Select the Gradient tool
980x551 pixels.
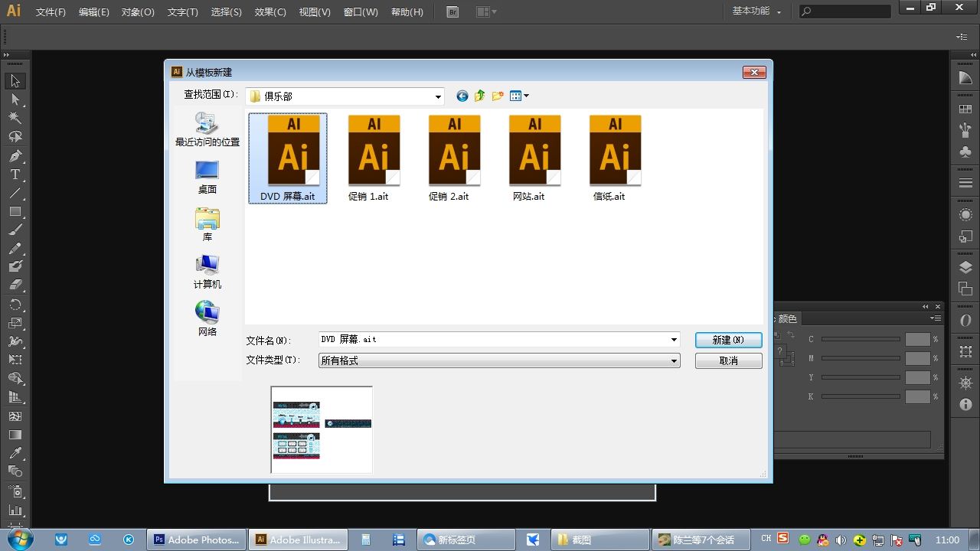[x=15, y=434]
